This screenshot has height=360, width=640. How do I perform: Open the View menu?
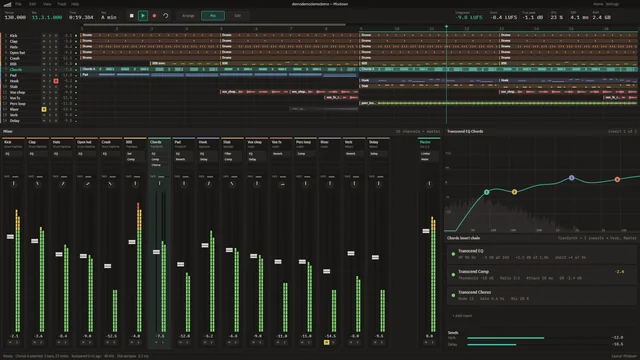(47, 4)
